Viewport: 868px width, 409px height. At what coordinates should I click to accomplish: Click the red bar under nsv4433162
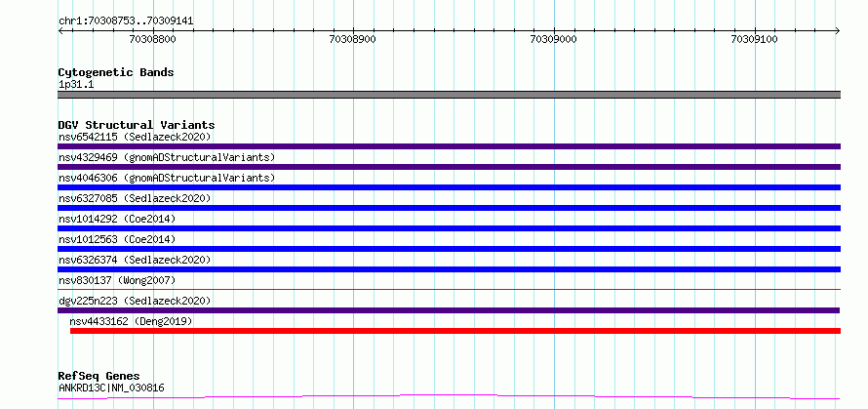tap(455, 331)
